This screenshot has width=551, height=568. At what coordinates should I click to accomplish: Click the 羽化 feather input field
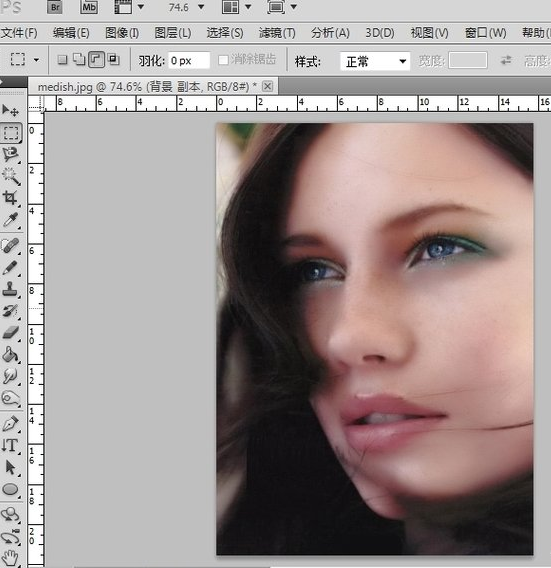click(x=189, y=60)
